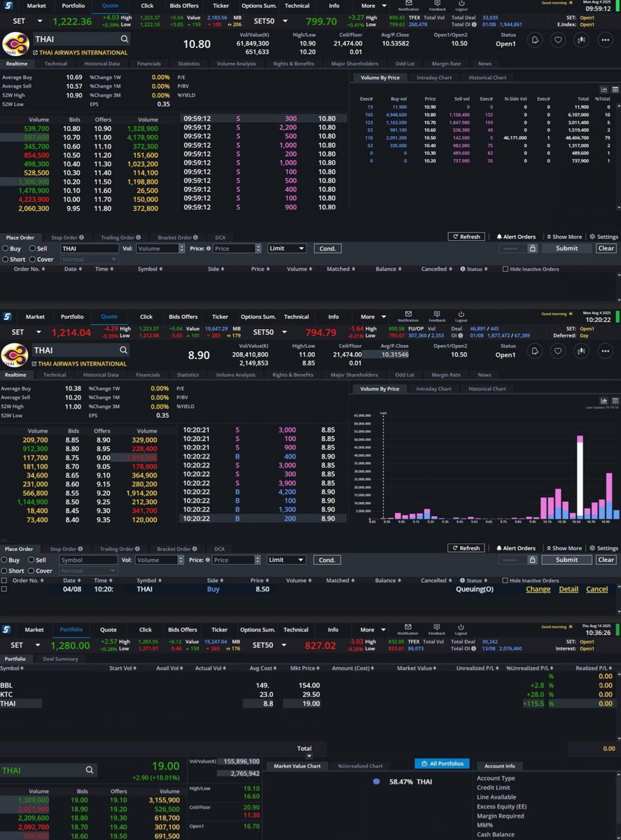The width and height of the screenshot is (621, 840).
Task: Click the chart view icon above the Volume By Price table
Action: coord(603,90)
